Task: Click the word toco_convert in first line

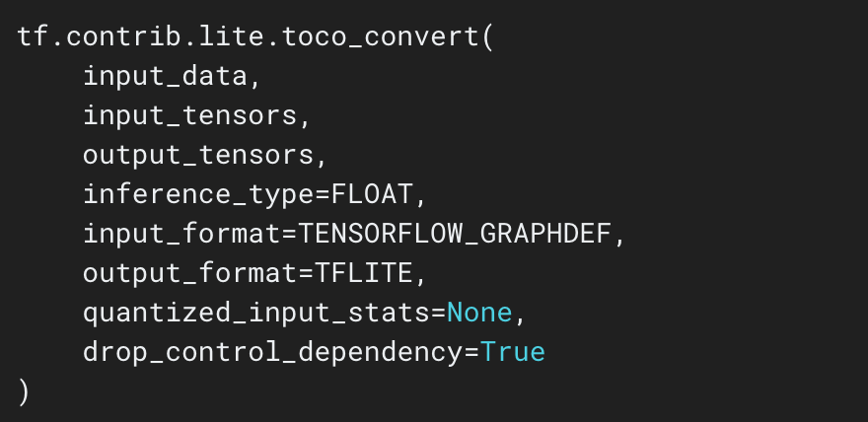Action: tap(389, 37)
